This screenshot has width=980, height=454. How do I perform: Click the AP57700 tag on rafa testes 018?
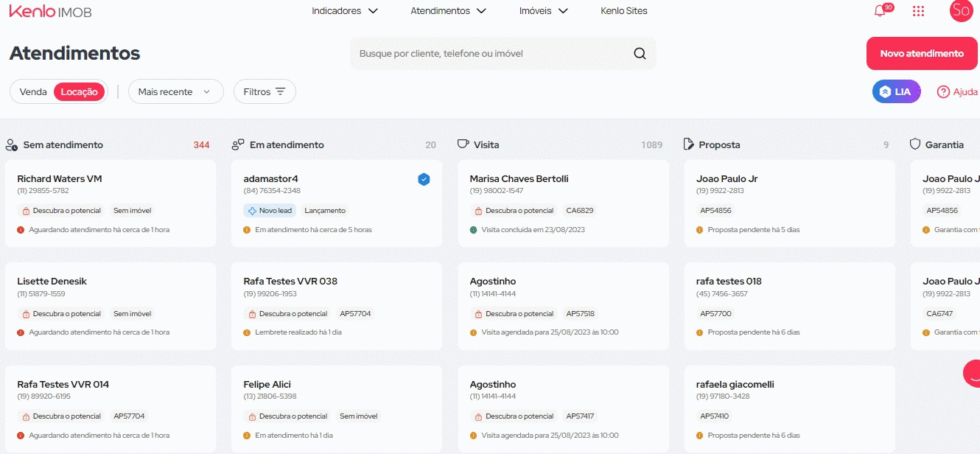(x=715, y=314)
